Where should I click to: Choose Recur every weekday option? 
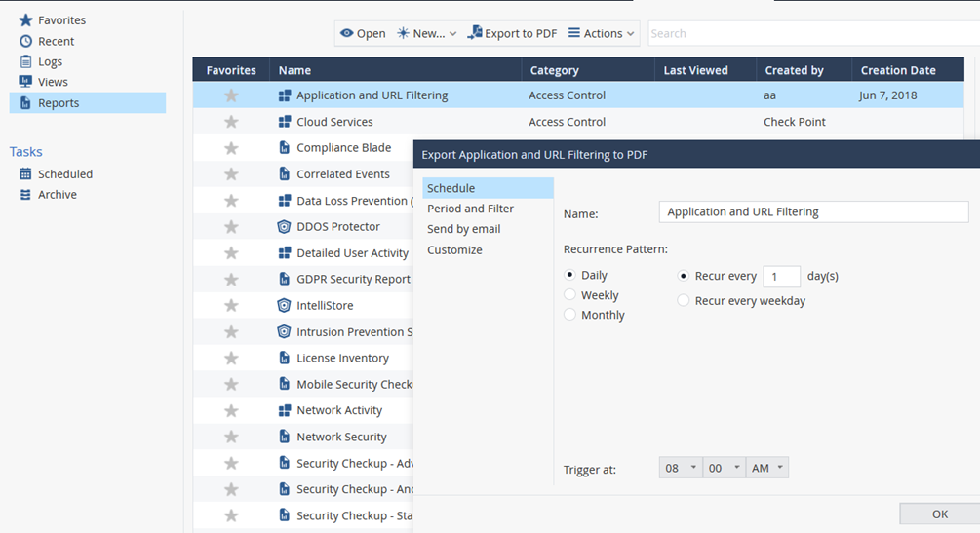(x=685, y=301)
